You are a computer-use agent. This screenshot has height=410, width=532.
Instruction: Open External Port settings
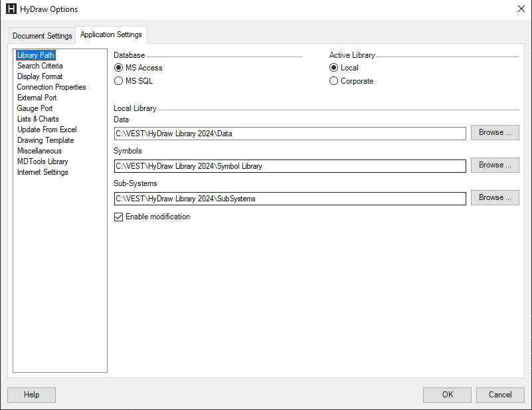[37, 98]
